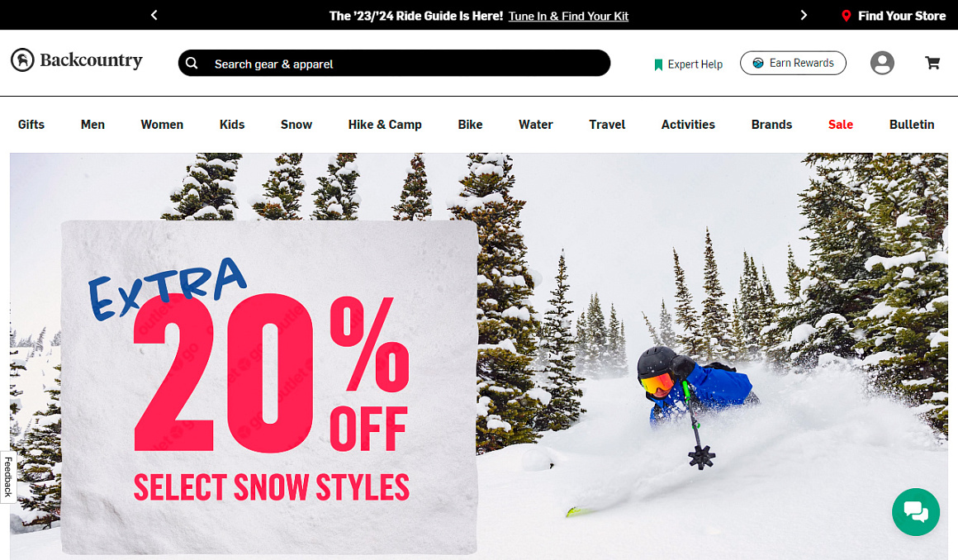Open the Women navigation menu

[x=162, y=124]
